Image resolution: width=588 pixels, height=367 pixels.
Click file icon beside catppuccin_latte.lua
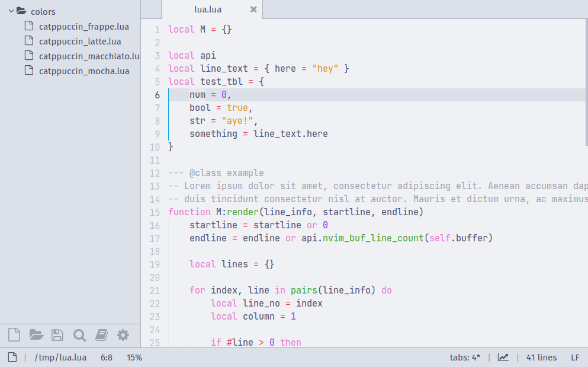point(29,40)
